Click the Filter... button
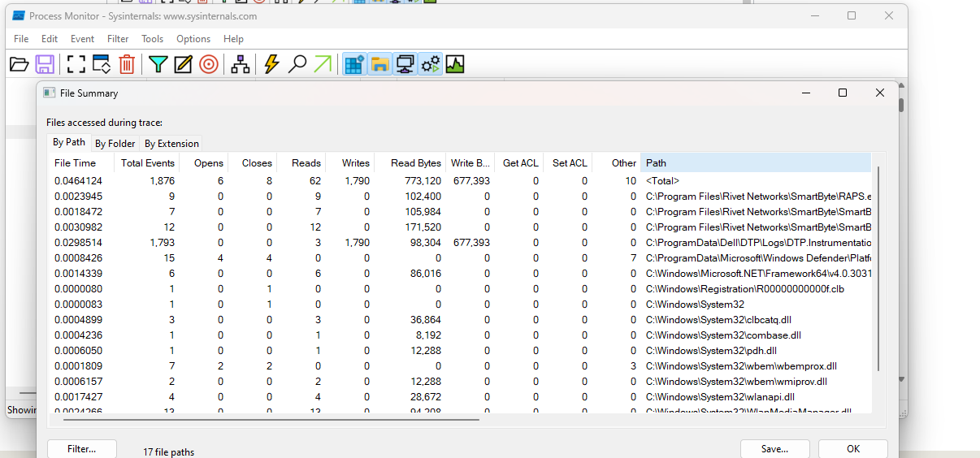 coord(82,449)
